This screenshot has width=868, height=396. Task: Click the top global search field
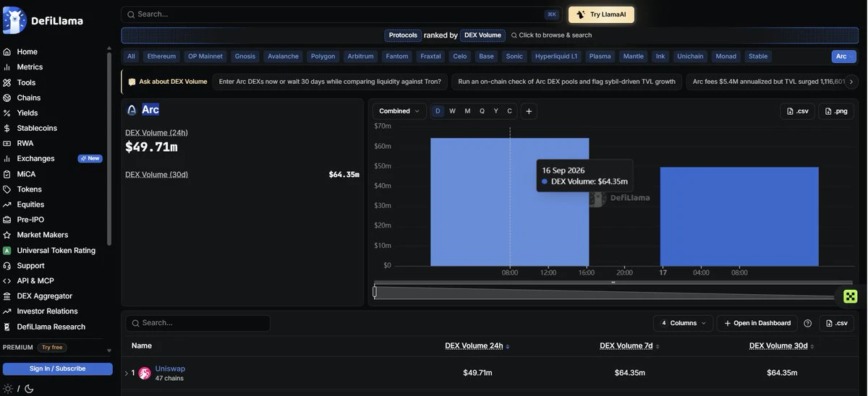[341, 14]
